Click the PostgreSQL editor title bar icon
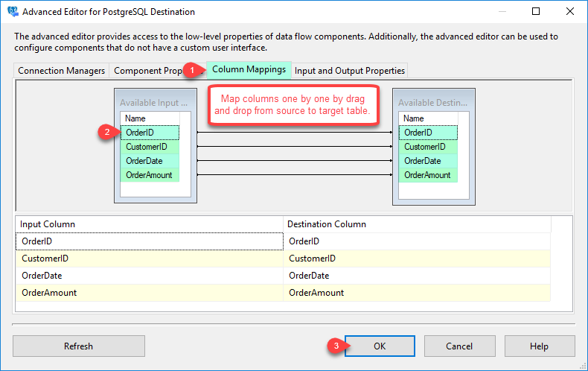Image resolution: width=588 pixels, height=371 pixels. tap(13, 12)
